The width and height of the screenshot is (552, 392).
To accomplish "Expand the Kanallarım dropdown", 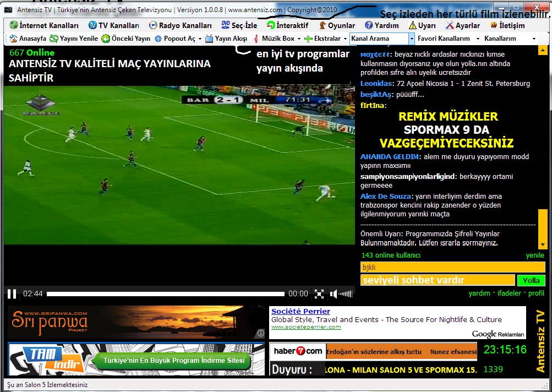I will click(x=534, y=39).
